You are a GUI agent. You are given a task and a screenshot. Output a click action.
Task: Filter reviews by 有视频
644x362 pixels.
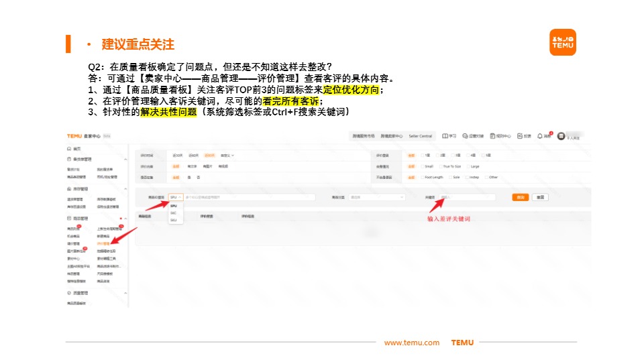click(x=223, y=167)
